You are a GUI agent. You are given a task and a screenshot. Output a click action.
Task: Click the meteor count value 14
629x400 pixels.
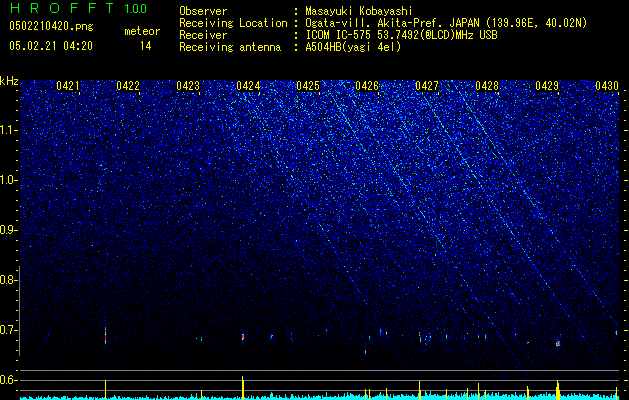pyautogui.click(x=146, y=46)
